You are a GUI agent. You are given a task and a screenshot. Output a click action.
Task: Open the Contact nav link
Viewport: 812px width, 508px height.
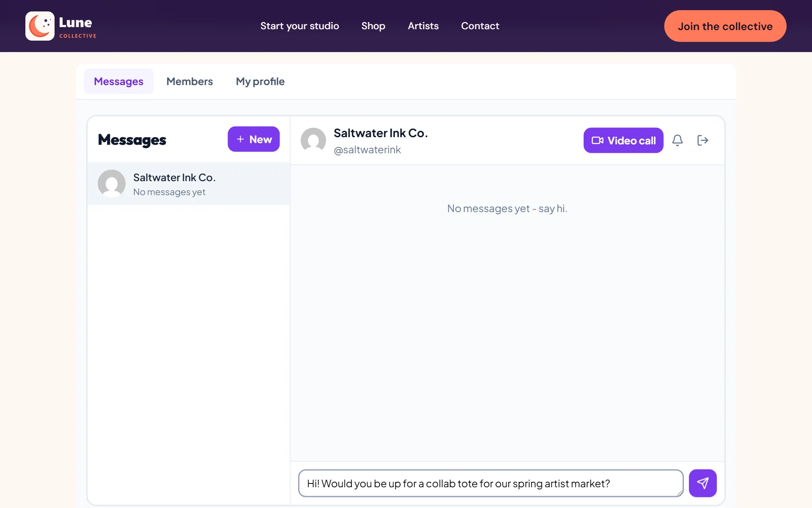click(480, 26)
